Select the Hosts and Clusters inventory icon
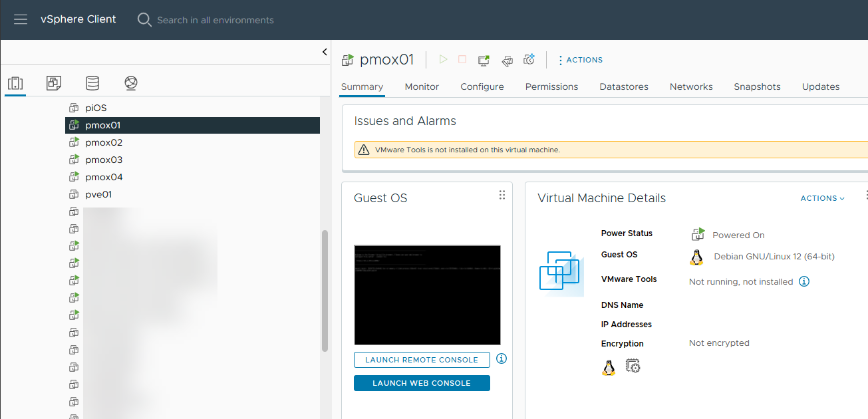The width and height of the screenshot is (868, 419). pyautogui.click(x=15, y=83)
